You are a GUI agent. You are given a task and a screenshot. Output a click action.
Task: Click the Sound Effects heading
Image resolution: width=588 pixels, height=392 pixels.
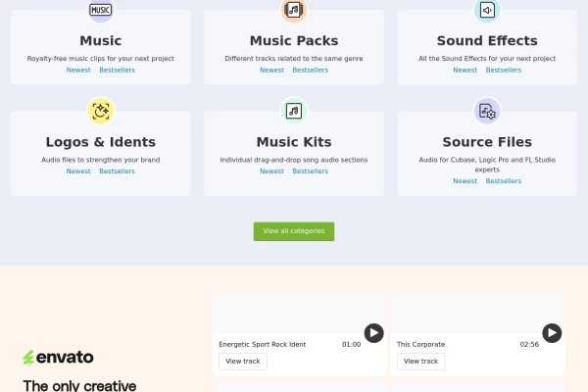click(487, 40)
